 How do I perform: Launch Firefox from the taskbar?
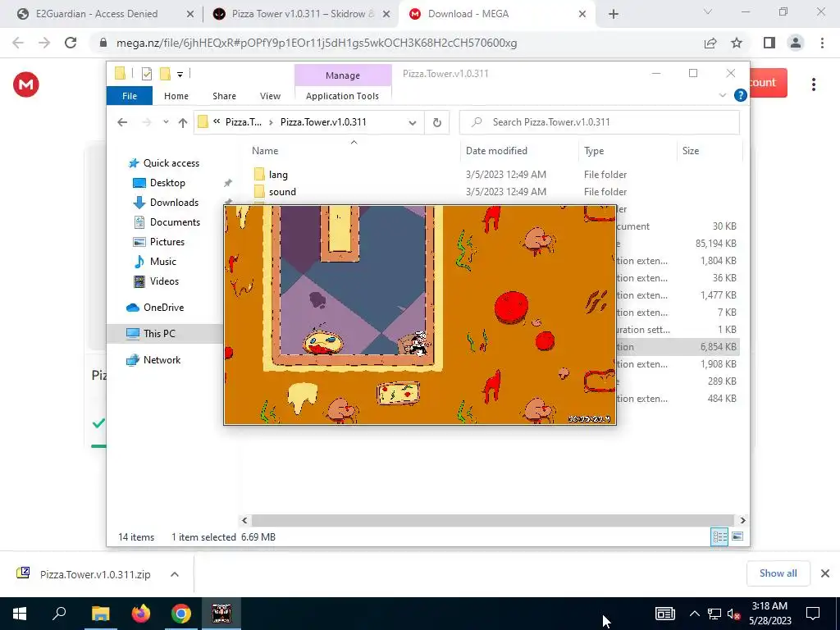[x=141, y=614]
